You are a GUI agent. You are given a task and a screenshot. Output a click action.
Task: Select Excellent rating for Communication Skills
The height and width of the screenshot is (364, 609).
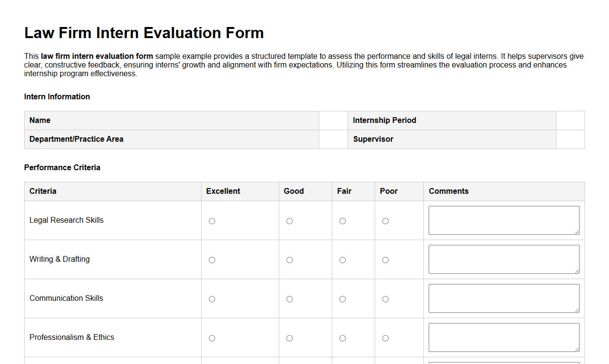pos(212,299)
